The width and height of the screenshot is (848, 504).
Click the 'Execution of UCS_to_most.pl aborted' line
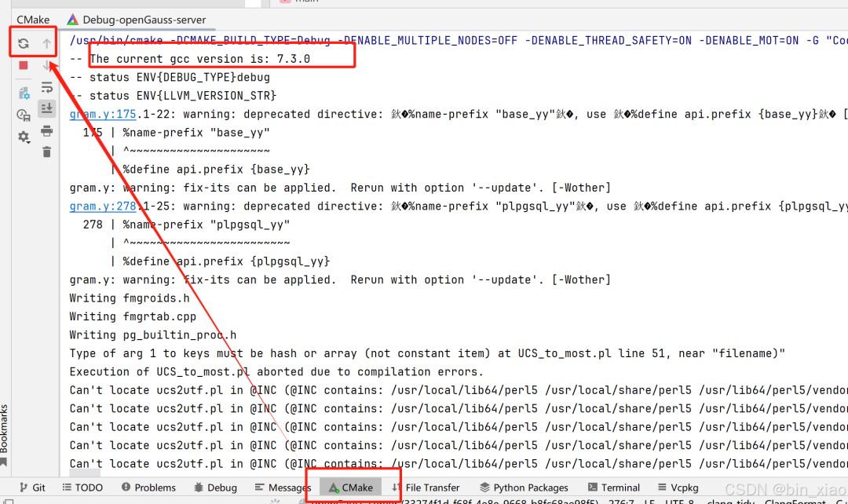pyautogui.click(x=276, y=371)
